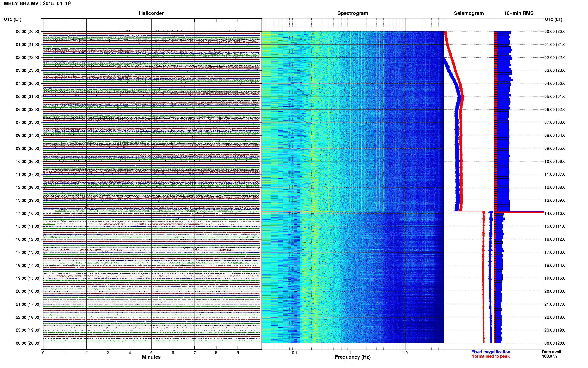The height and width of the screenshot is (368, 588).
Task: Click the 'Frequency (Hz)' axis title
Action: click(353, 357)
